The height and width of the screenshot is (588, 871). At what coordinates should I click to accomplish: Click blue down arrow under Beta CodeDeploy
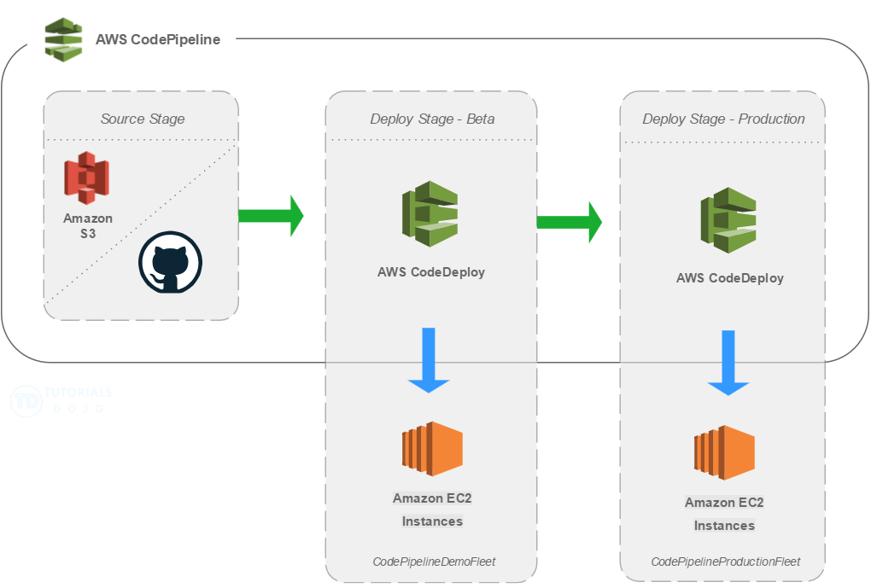pos(429,360)
